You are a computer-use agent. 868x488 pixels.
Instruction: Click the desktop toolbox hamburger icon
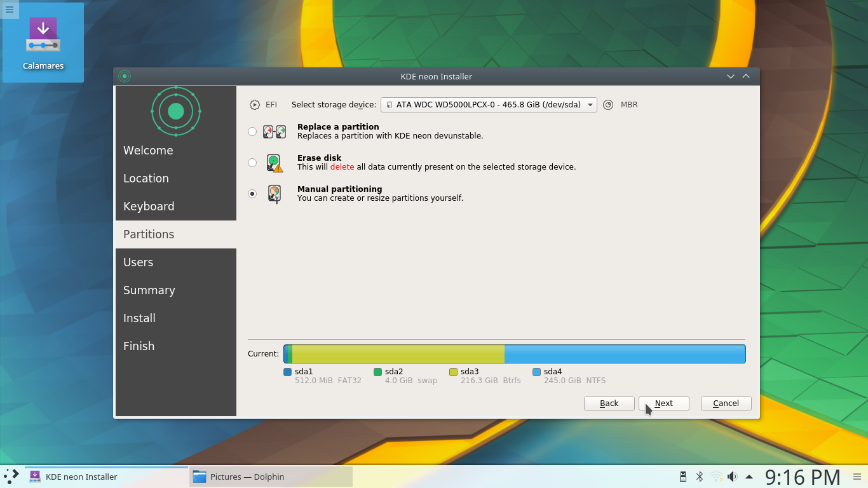pos(10,10)
